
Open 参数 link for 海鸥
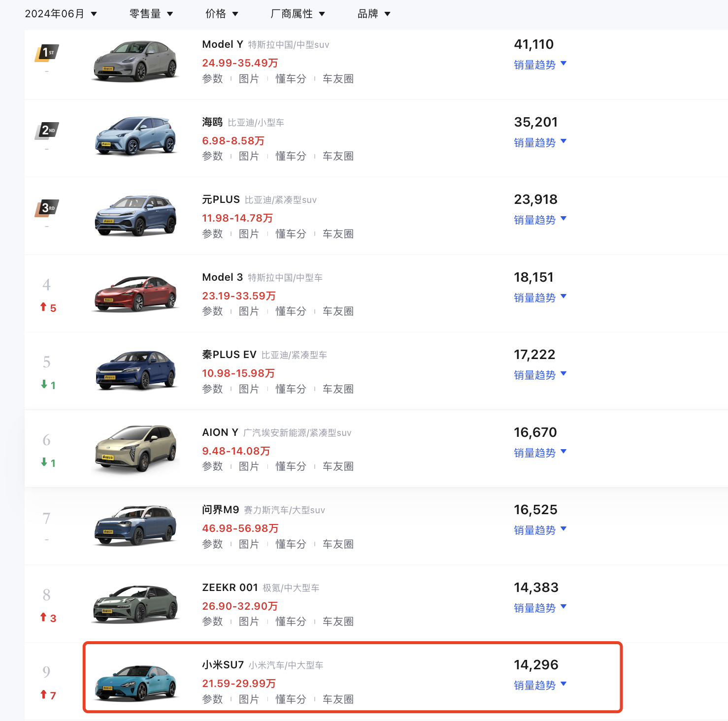212,156
